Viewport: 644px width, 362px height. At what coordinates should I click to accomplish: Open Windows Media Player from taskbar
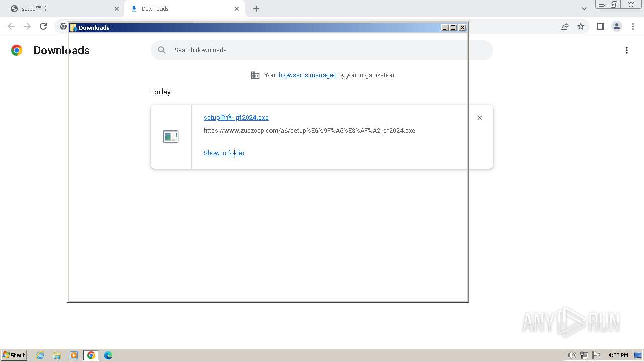[x=74, y=355]
